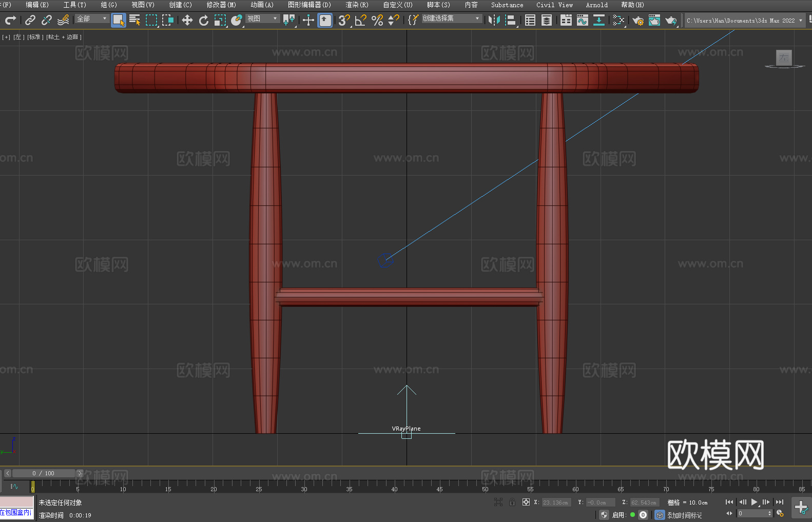Click the 0 / 100 time slider handle
Viewport: 812px width, 522px height.
click(44, 473)
